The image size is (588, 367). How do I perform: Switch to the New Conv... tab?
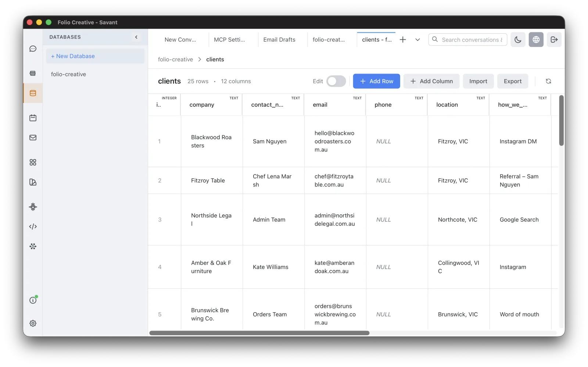click(180, 40)
